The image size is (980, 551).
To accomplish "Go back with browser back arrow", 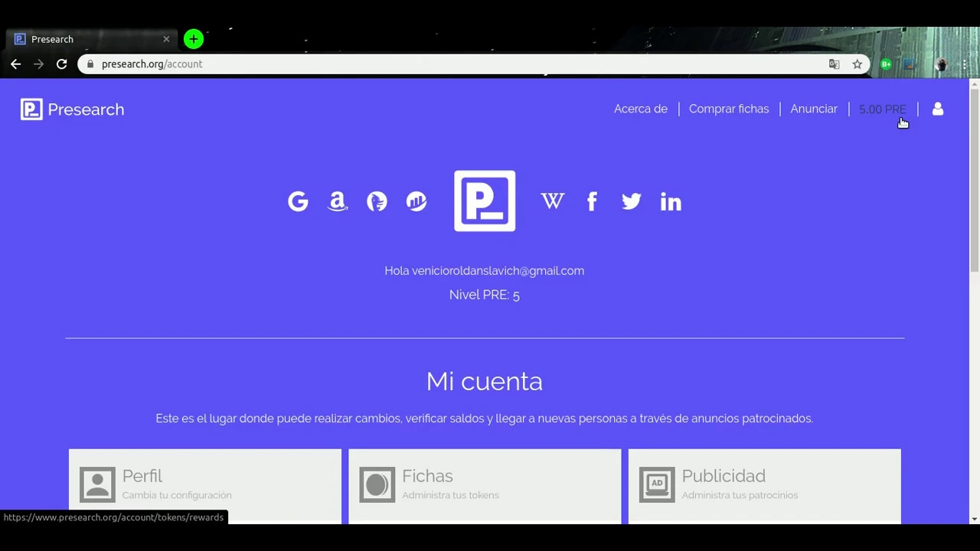I will coord(16,64).
